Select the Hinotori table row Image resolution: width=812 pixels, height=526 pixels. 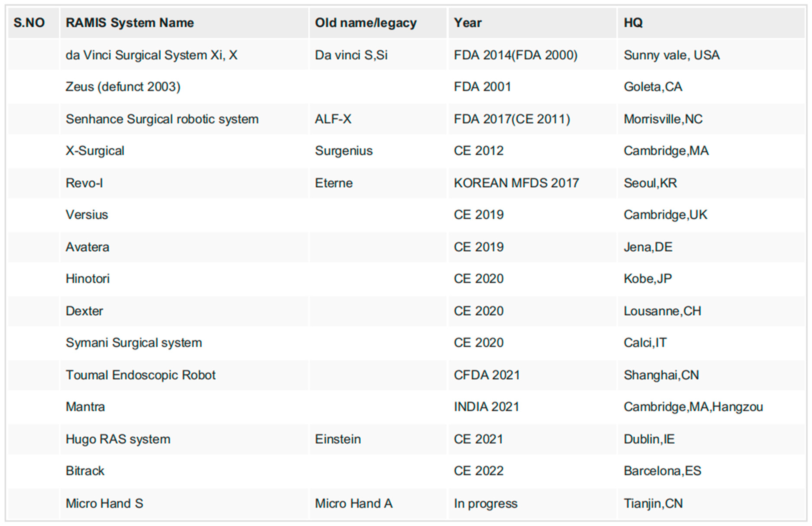point(87,278)
